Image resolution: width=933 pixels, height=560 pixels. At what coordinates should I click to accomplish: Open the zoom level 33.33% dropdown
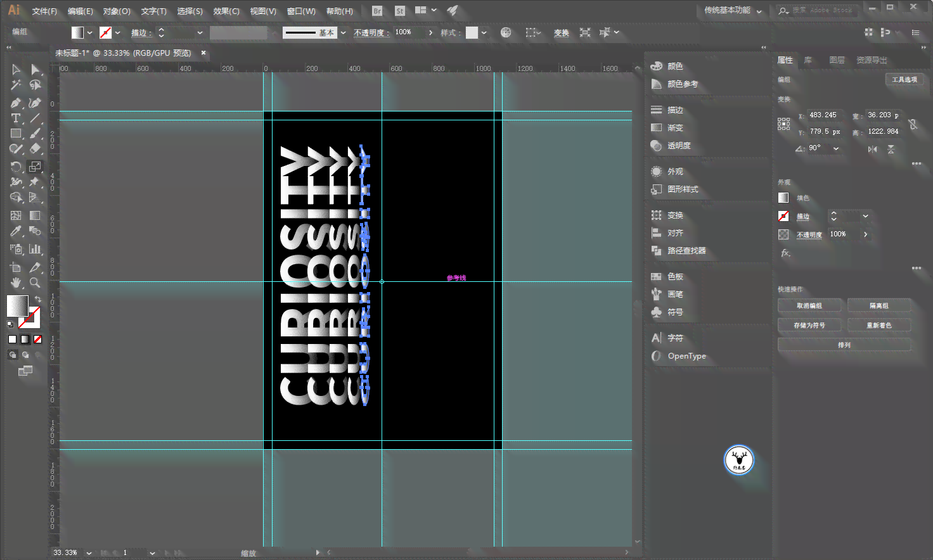pos(89,553)
